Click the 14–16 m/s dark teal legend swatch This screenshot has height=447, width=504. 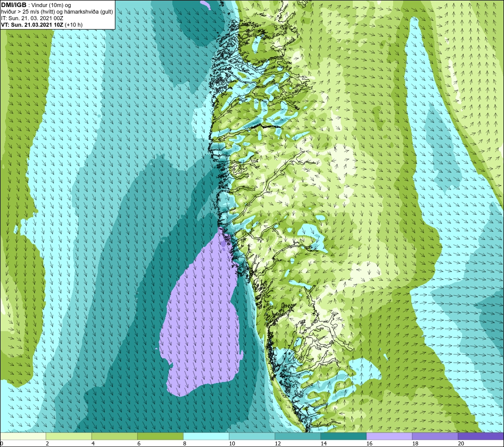344,436
